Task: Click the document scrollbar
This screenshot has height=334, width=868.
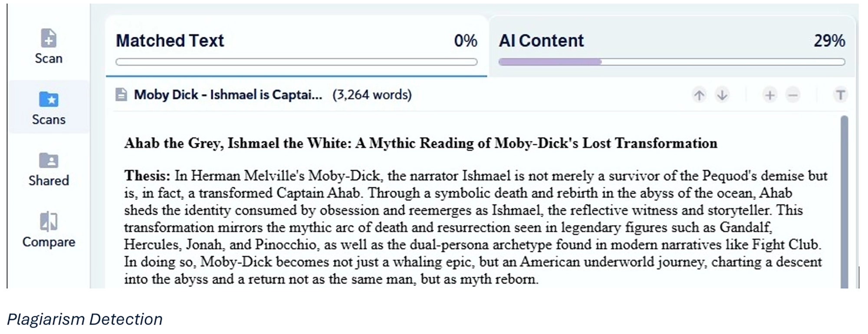Action: pos(844,200)
